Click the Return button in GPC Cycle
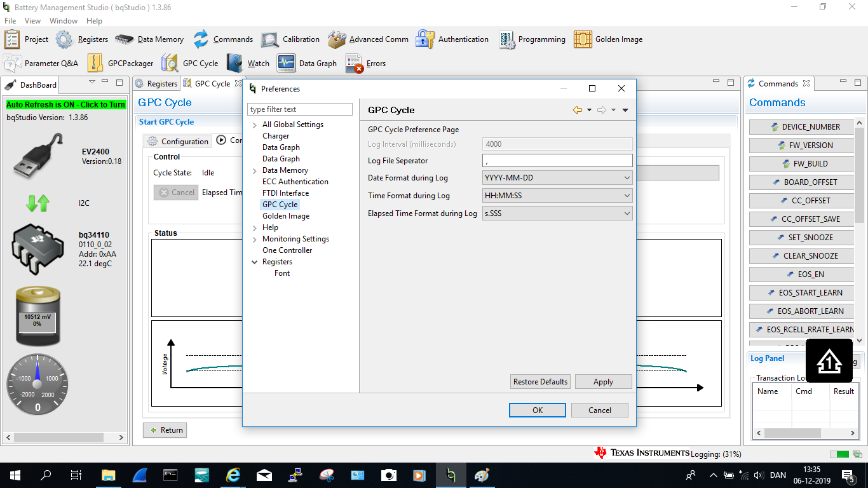Viewport: 868px width, 488px height. point(165,430)
